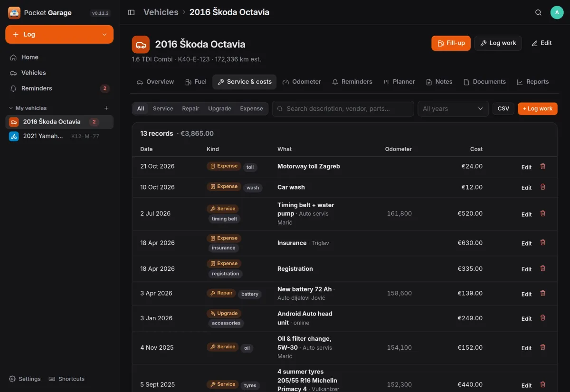Filter records by All

point(141,109)
